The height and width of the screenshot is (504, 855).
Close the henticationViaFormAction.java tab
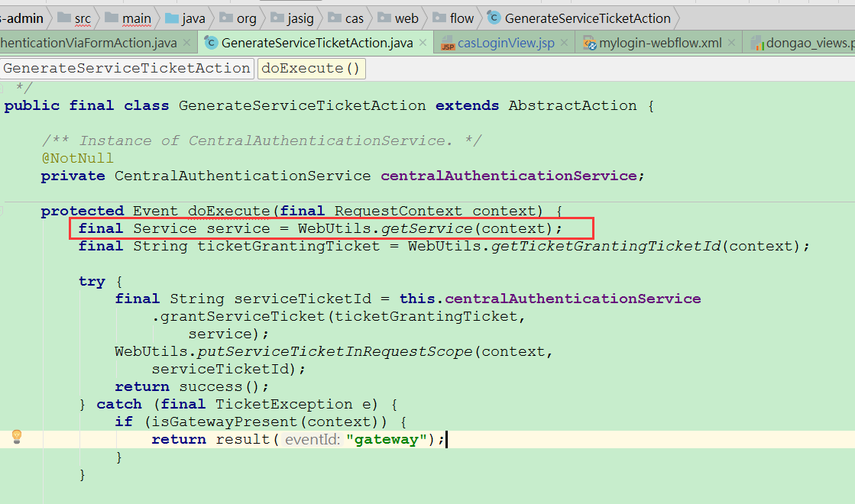coord(186,43)
